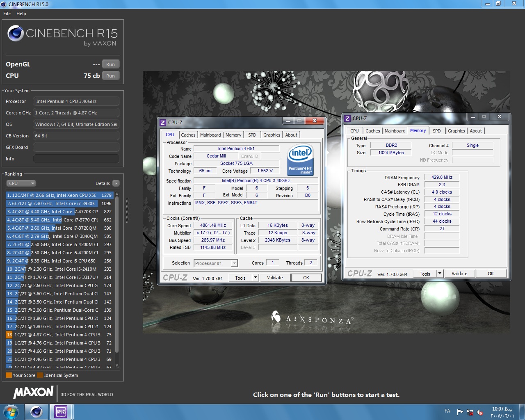Switch to Caches tab in Memory window

(373, 131)
